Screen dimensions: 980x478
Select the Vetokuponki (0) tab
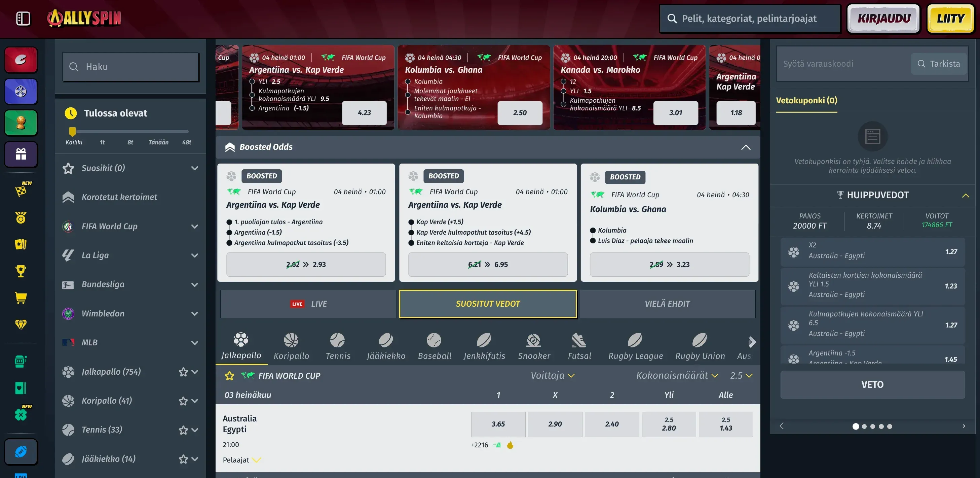click(x=806, y=101)
